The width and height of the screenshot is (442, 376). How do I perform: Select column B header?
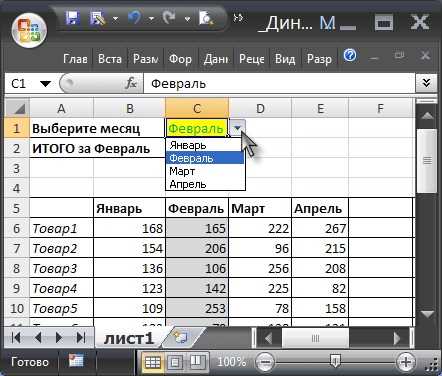[x=130, y=108]
